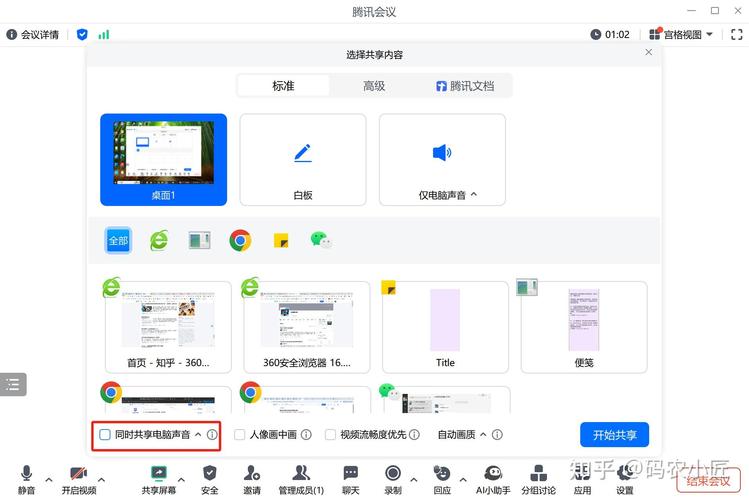Image resolution: width=749 pixels, height=500 pixels.
Task: Open the 聊天 chat panel
Action: [351, 479]
